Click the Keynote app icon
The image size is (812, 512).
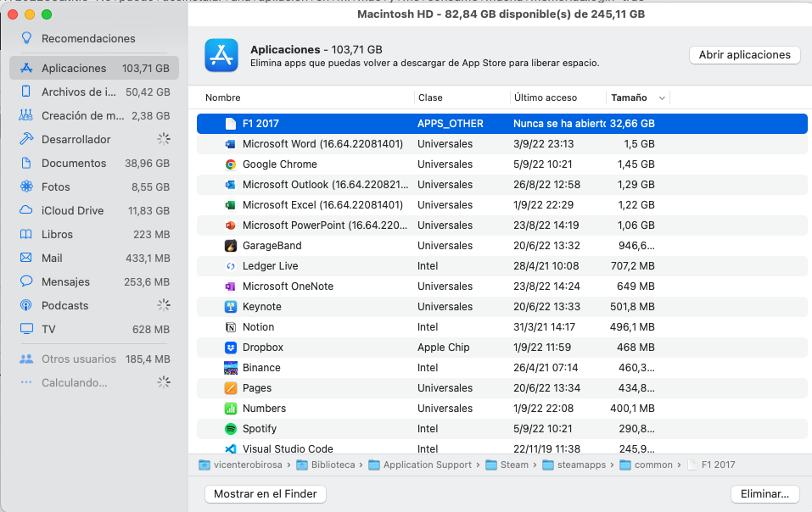(x=230, y=307)
